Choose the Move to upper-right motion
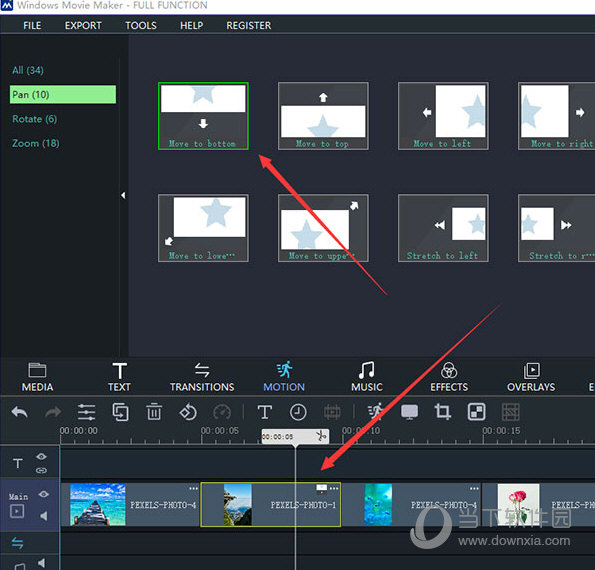 (x=323, y=228)
